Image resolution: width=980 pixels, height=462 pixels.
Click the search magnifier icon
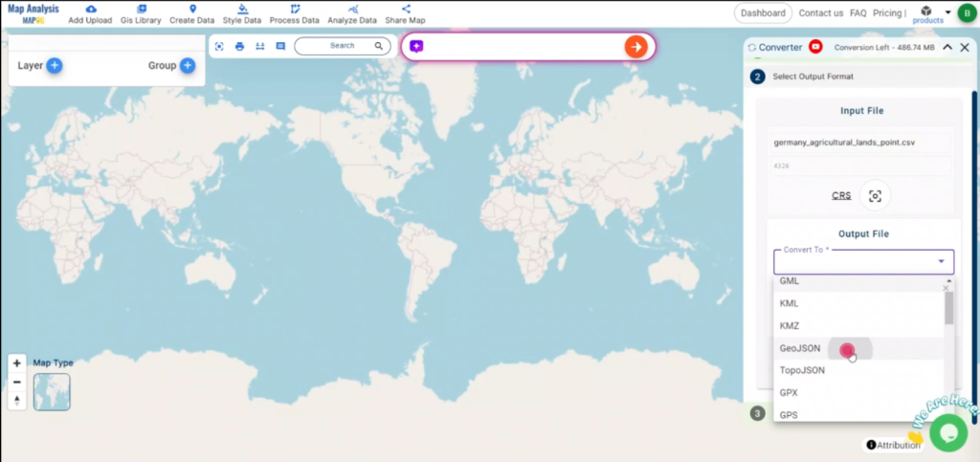[x=379, y=46]
